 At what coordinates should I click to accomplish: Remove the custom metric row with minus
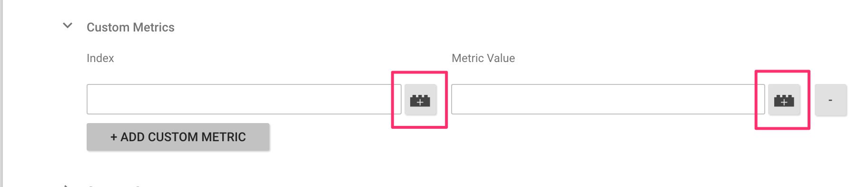click(830, 100)
